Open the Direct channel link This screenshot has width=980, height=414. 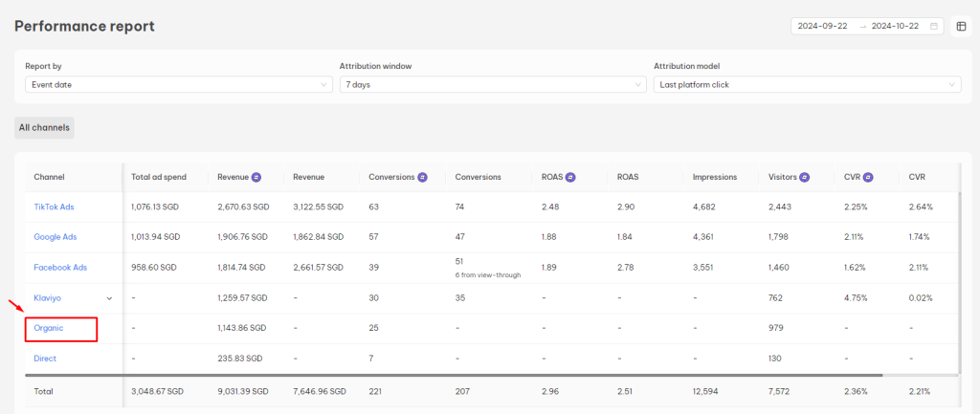tap(45, 359)
